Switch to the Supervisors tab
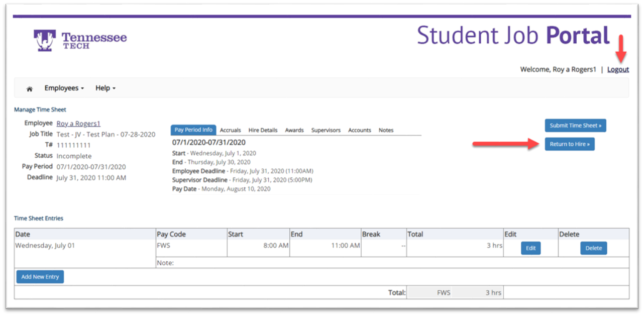Screen dimensions: 644x316 click(326, 130)
